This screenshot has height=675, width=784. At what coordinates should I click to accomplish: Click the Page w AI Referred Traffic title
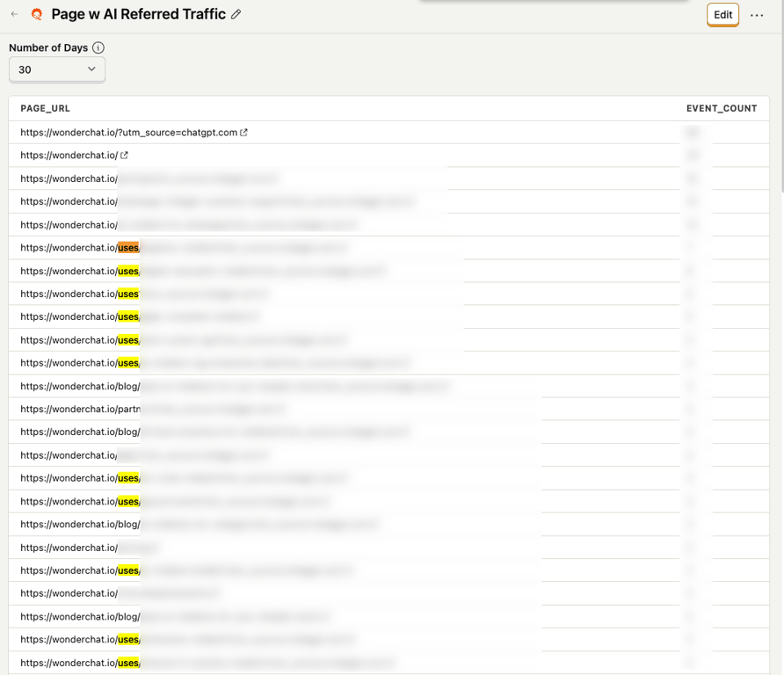point(139,14)
